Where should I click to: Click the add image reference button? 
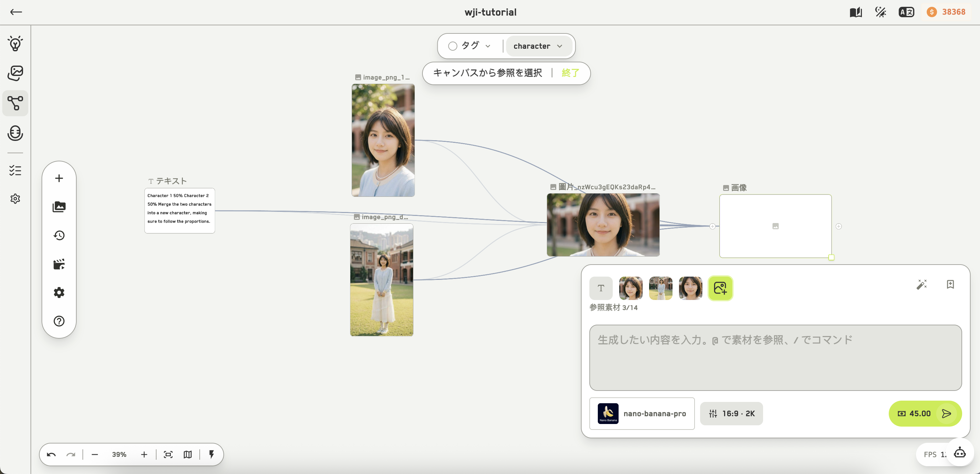tap(720, 288)
